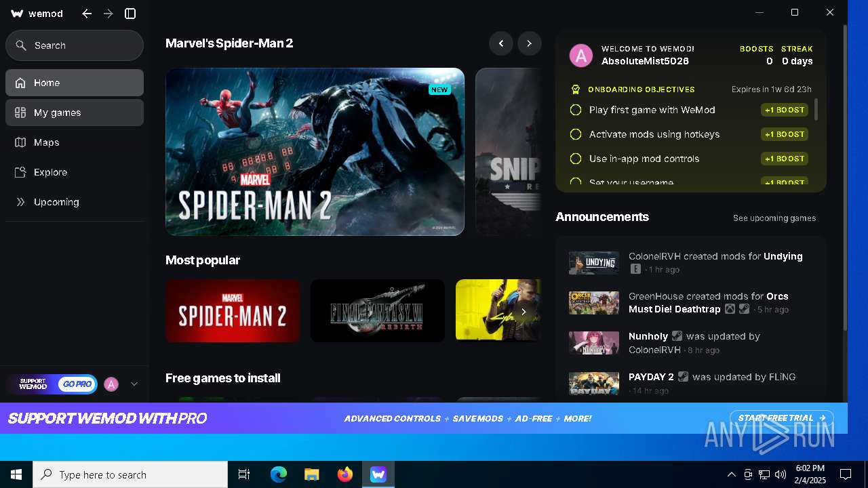Open the Explore section
Viewport: 868px width, 488px height.
pos(75,172)
